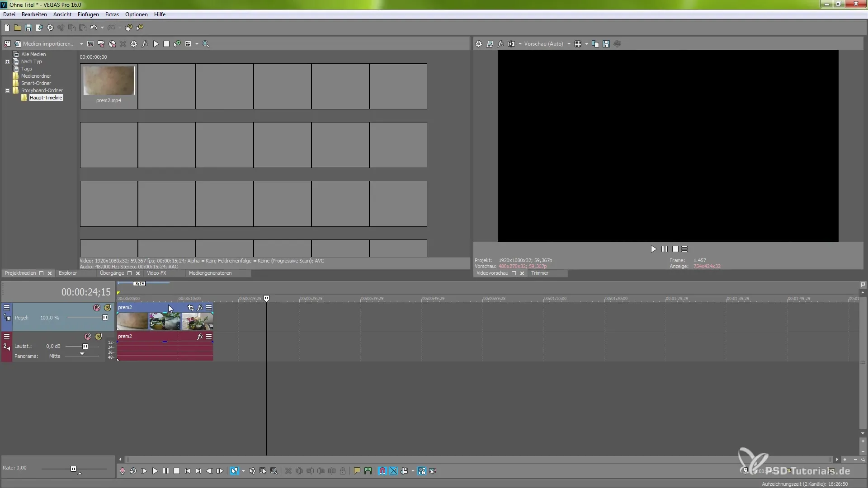Save preview snapshot to file icon
The height and width of the screenshot is (488, 868).
(606, 44)
